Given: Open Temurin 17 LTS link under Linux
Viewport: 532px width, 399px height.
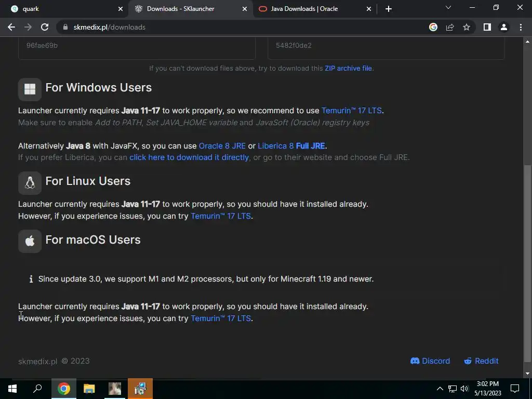Looking at the screenshot, I should pos(221,216).
